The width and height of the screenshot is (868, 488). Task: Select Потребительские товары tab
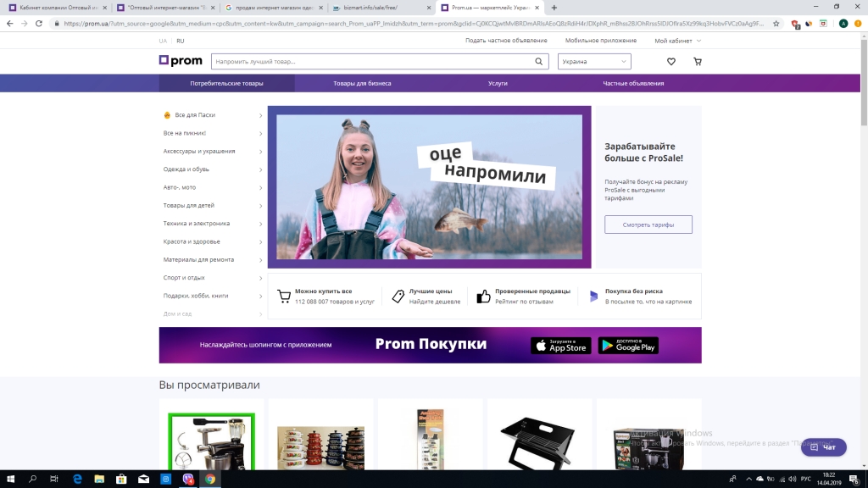226,83
